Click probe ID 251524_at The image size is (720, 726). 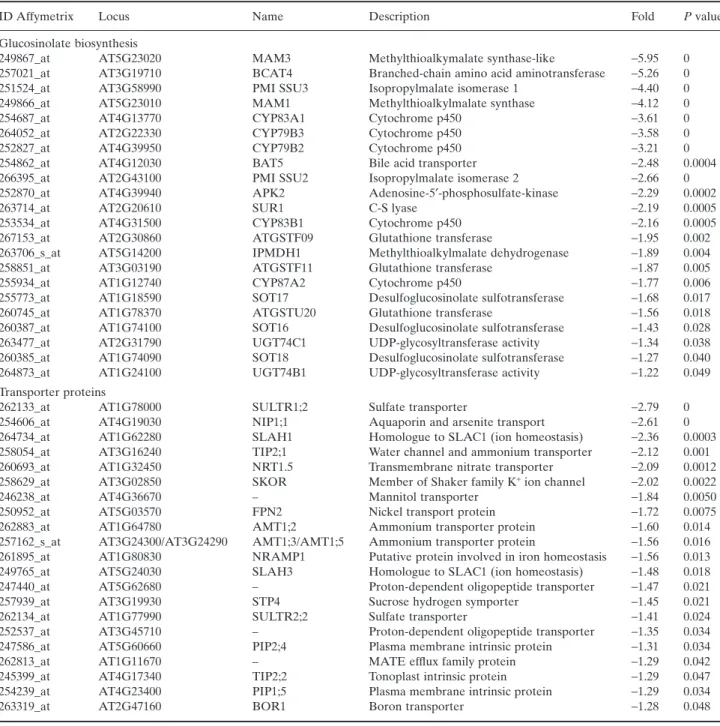25,88
